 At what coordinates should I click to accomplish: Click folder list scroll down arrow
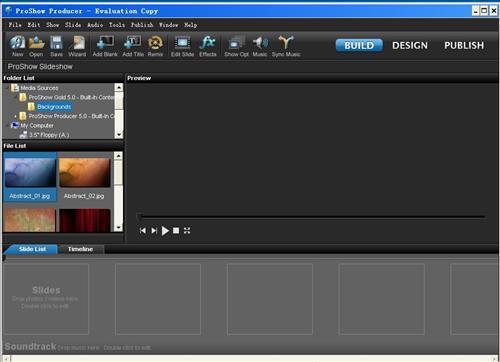coord(119,135)
